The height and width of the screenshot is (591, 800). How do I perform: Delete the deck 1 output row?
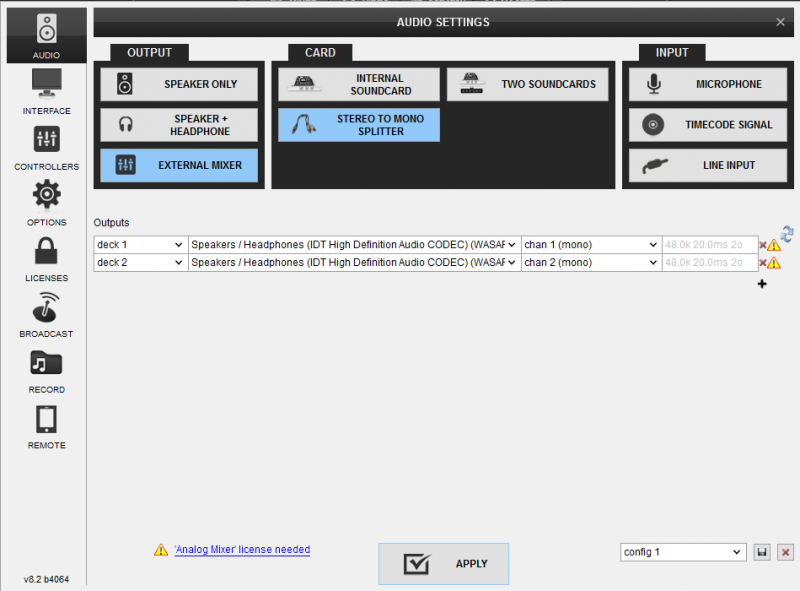[x=763, y=245]
